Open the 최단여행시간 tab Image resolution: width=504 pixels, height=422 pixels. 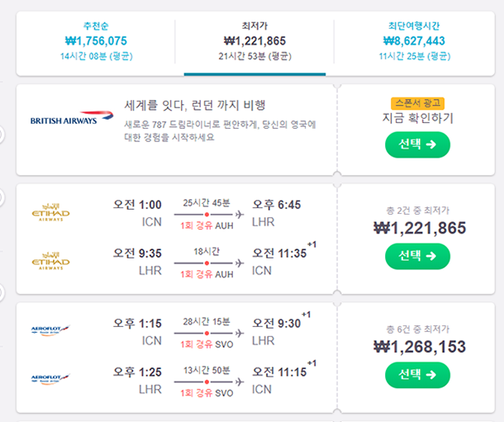coord(414,41)
